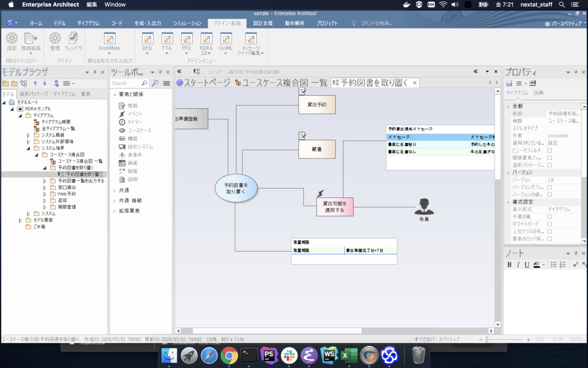Open the DFD add-in menu
588x368 pixels.
coord(147,44)
